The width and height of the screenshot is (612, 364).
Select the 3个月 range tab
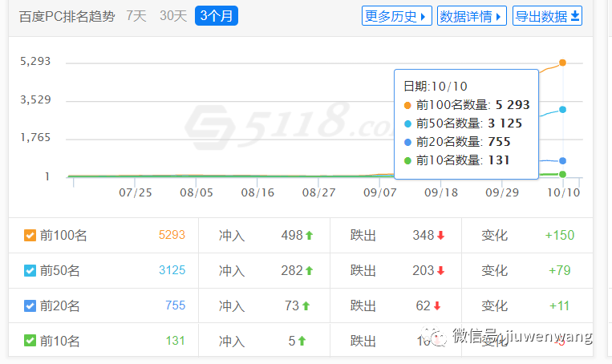point(217,16)
